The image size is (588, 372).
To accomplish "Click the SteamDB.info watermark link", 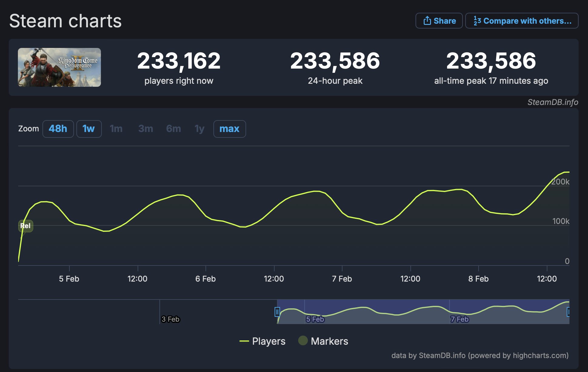I will pos(553,102).
